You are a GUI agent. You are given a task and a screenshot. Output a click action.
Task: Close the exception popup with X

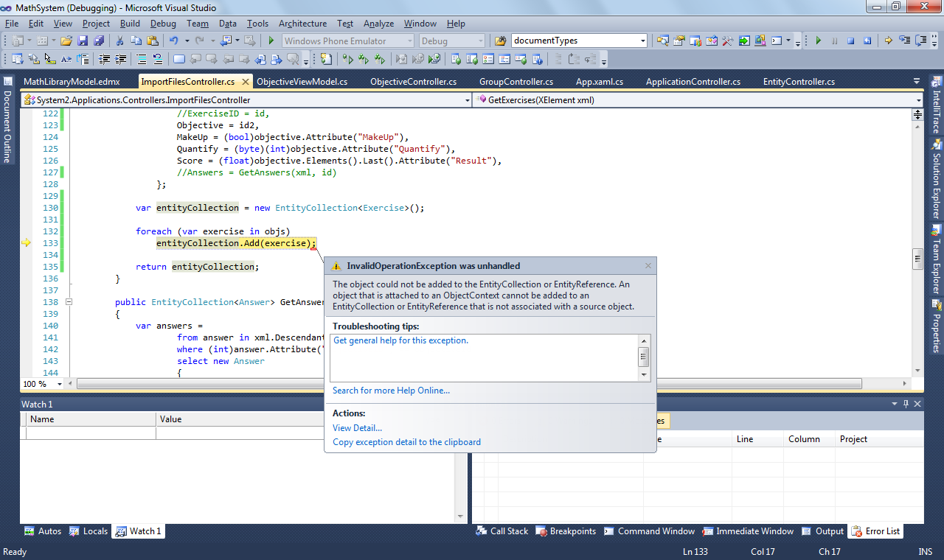[x=648, y=266]
